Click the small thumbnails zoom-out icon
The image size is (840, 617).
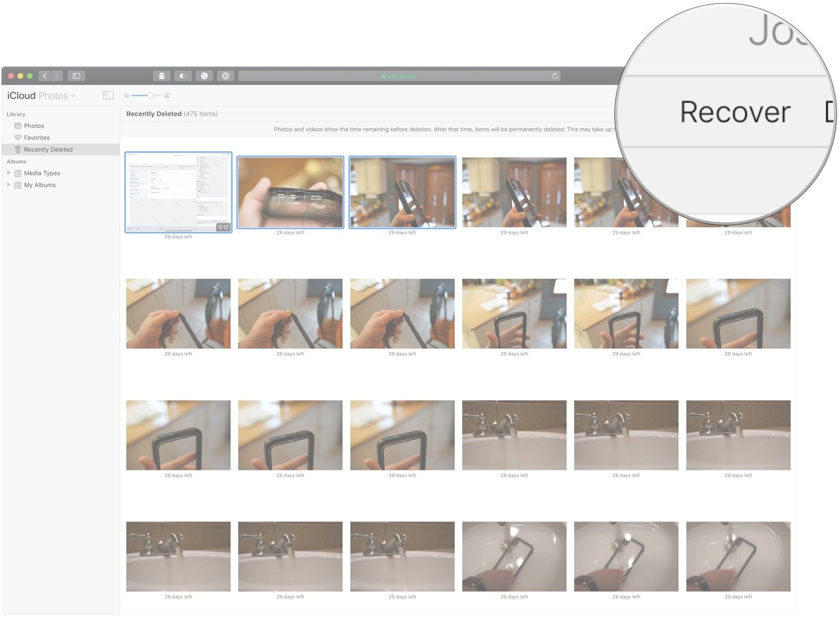127,95
